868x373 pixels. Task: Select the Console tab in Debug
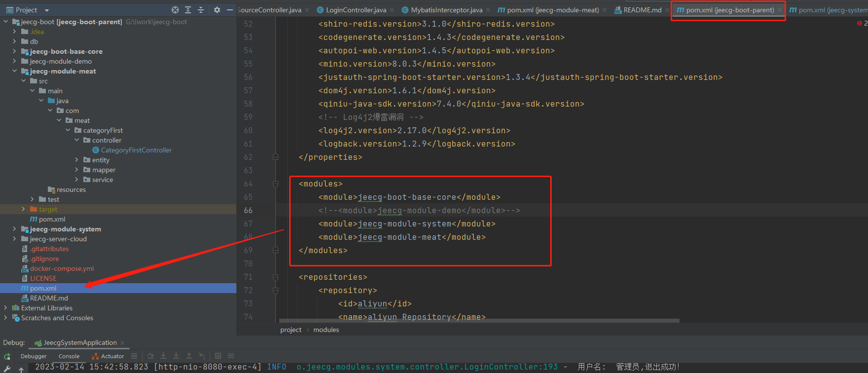click(x=69, y=356)
